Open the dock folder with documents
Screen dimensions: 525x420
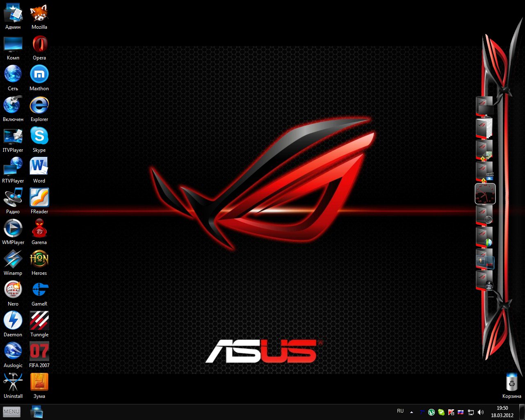coord(484,128)
